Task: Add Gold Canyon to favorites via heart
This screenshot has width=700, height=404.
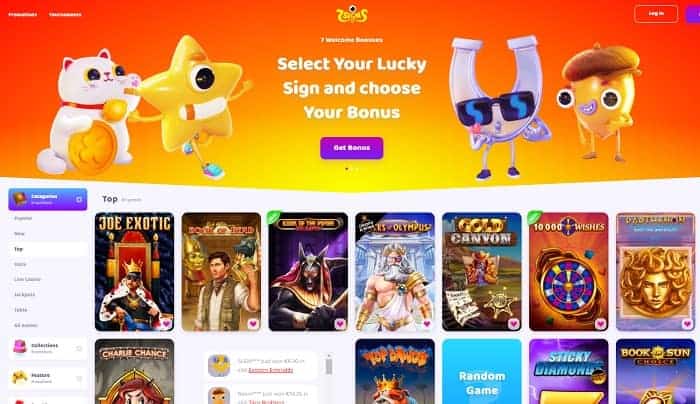Action: coord(513,324)
